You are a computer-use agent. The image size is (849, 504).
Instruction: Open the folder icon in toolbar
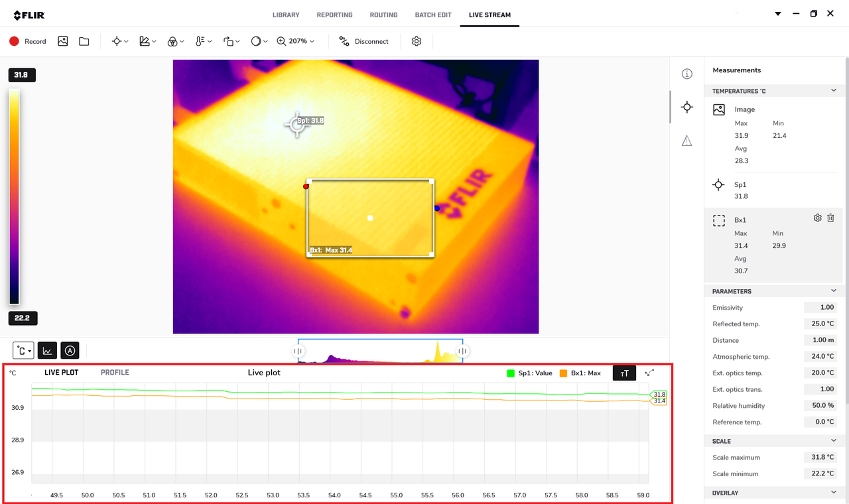click(84, 41)
